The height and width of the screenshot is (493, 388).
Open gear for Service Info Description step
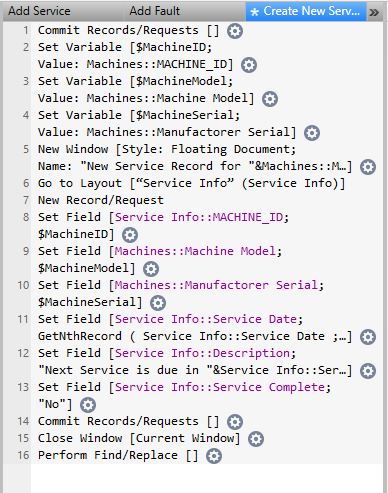[x=368, y=371]
